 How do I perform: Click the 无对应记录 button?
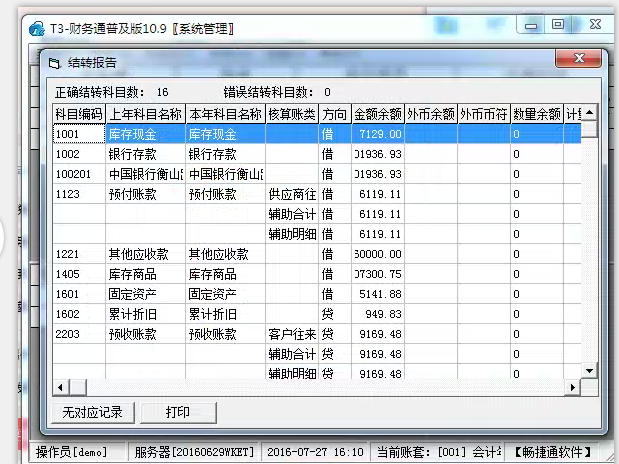click(91, 412)
